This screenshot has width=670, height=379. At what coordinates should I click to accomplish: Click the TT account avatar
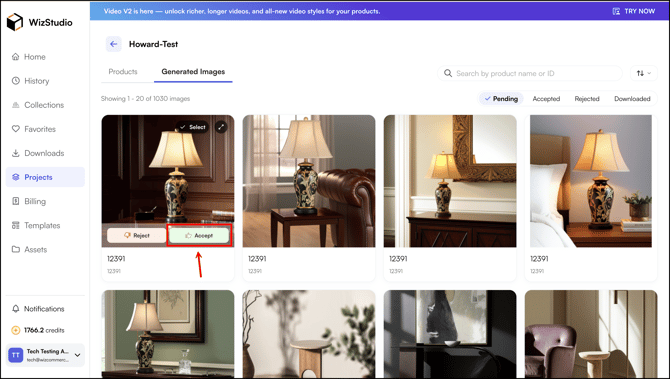pos(16,355)
